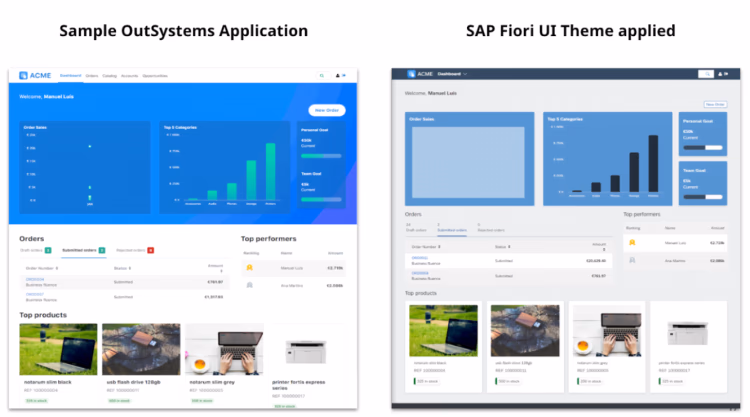Open usb flash drive 128gb image, OutSystems app
This screenshot has width=750, height=417.
pos(141,349)
